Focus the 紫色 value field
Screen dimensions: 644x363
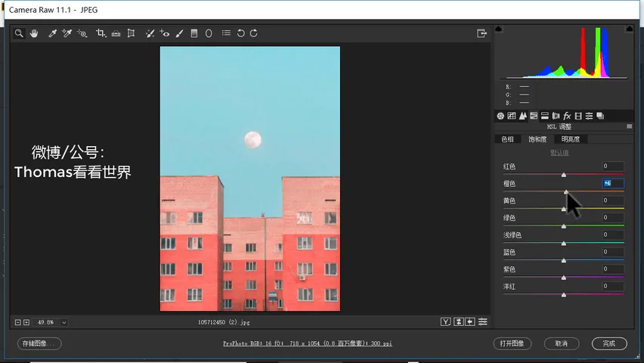pyautogui.click(x=613, y=269)
